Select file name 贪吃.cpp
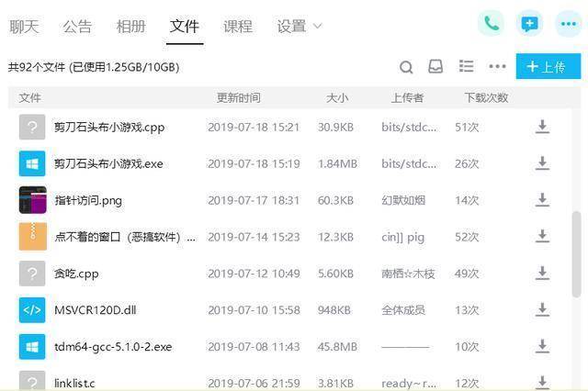Image resolution: width=588 pixels, height=391 pixels. [76, 274]
